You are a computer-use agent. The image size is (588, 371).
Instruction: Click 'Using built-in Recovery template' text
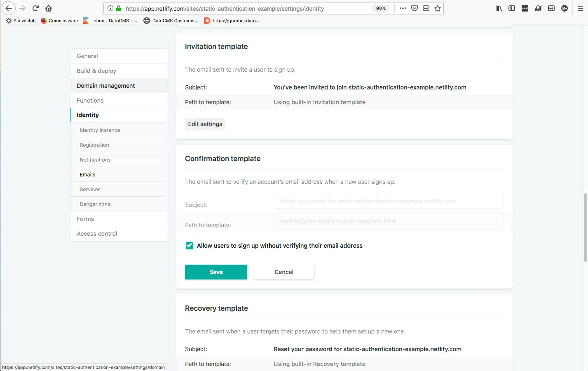pos(319,364)
